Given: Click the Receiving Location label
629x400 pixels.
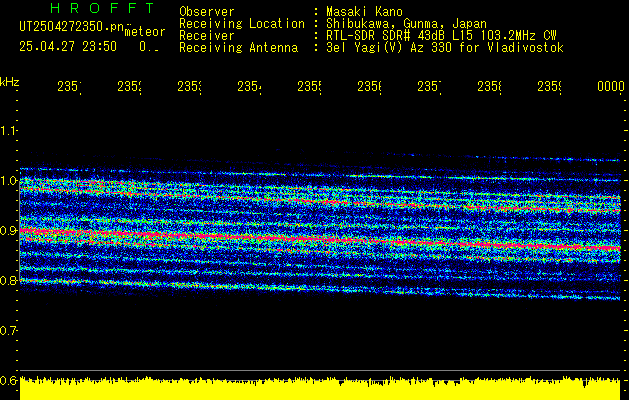Looking at the screenshot, I should 242,24.
